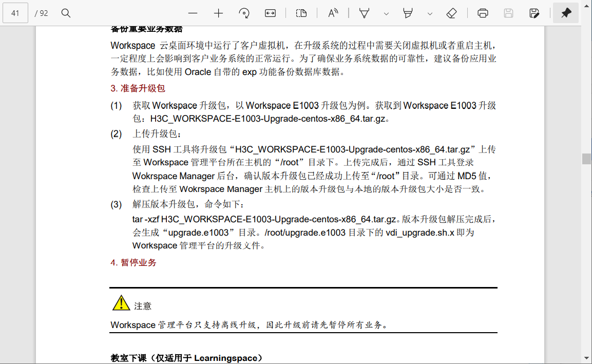
Task: Switch page view layout icon
Action: coord(301,13)
